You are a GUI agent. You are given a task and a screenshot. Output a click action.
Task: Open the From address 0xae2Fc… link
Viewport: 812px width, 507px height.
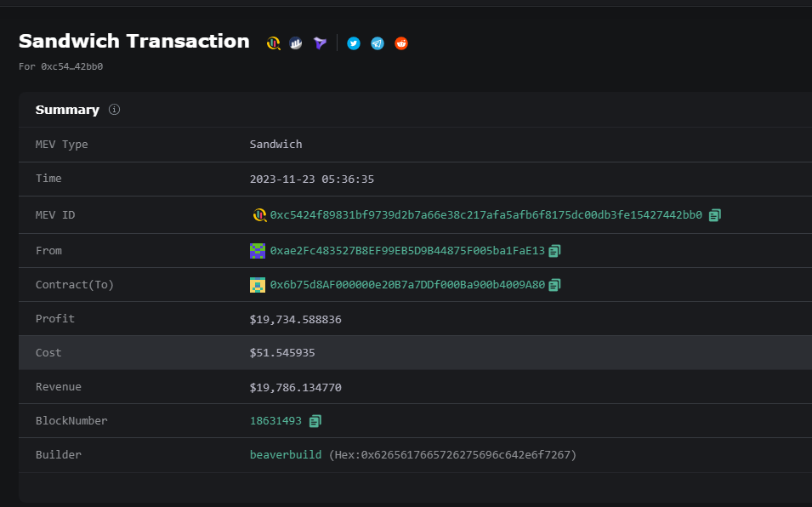coord(406,251)
